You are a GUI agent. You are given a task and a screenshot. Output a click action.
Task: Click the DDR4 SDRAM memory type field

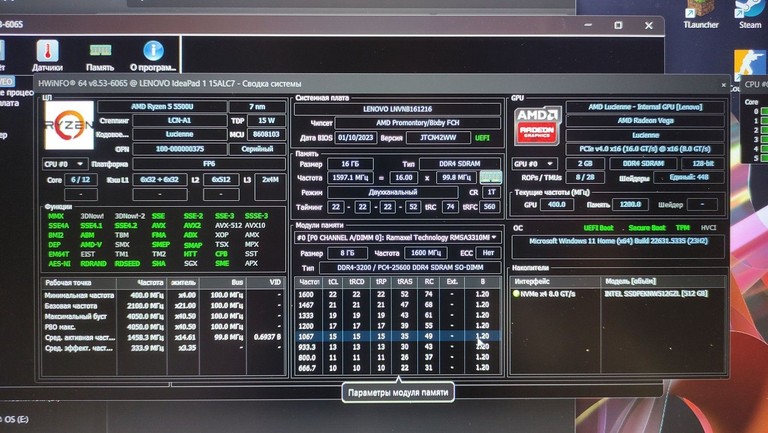pos(460,164)
